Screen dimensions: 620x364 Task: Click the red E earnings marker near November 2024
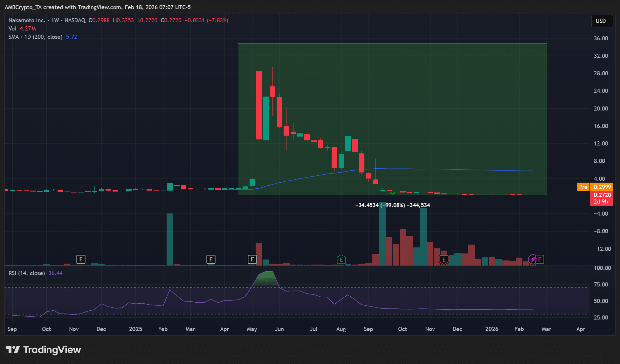point(81,260)
